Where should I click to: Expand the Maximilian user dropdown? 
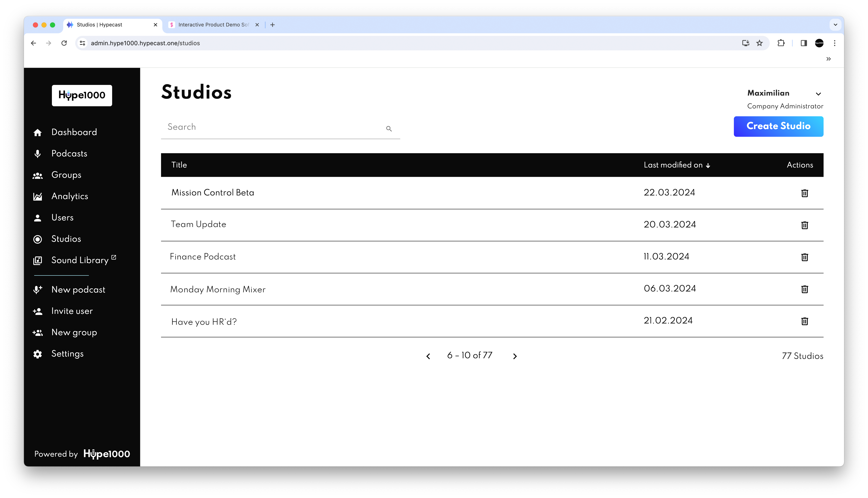point(818,94)
